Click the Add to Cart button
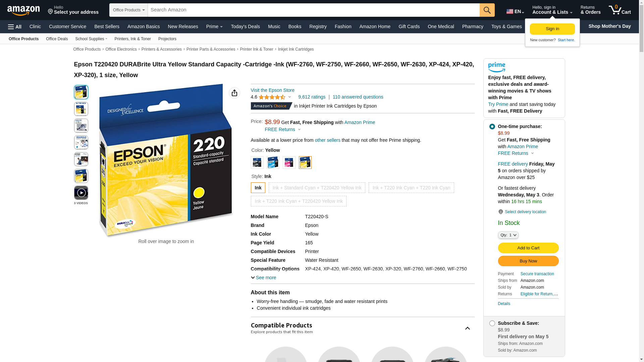 (x=528, y=248)
